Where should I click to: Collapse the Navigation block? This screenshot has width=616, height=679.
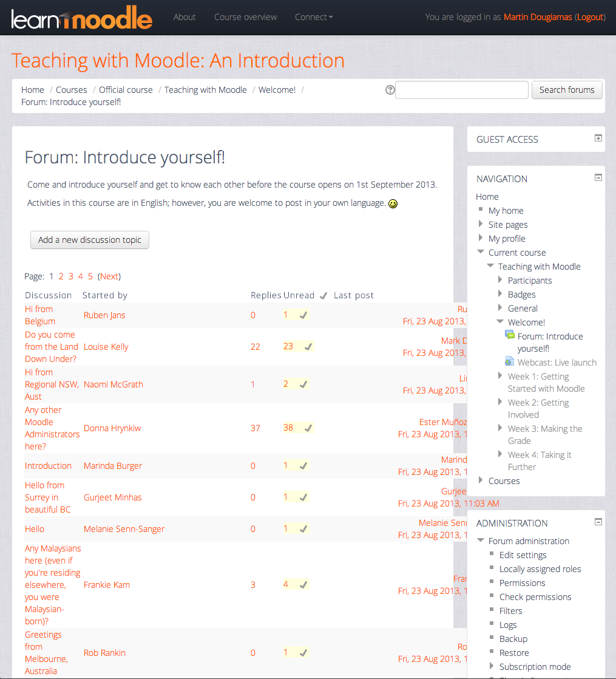point(598,177)
